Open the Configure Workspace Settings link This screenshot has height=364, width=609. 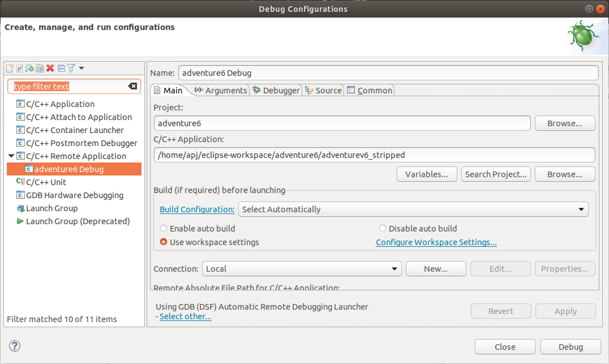click(436, 242)
